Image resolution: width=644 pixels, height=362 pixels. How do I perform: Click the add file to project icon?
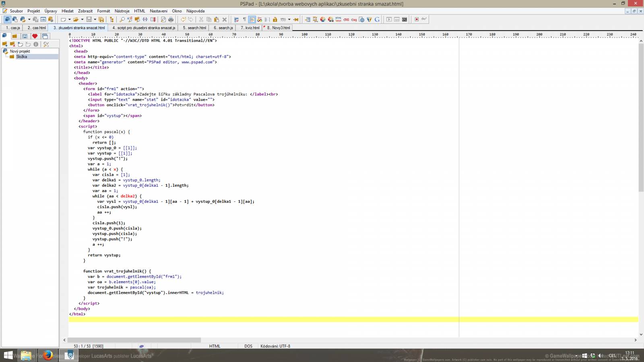click(20, 44)
